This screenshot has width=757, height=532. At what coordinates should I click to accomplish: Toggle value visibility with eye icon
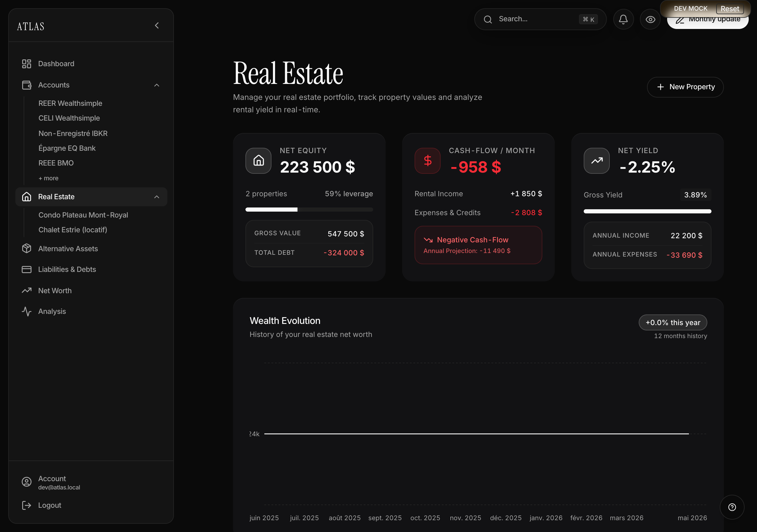(x=650, y=19)
